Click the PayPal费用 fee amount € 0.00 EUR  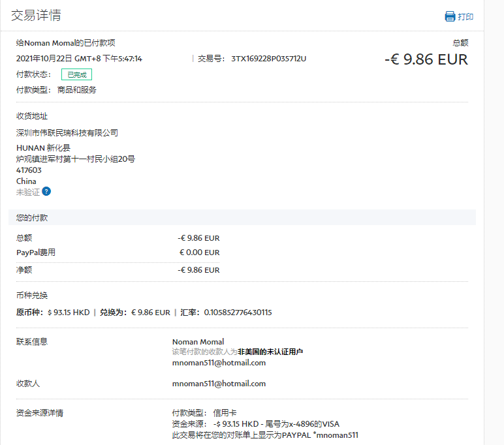199,253
